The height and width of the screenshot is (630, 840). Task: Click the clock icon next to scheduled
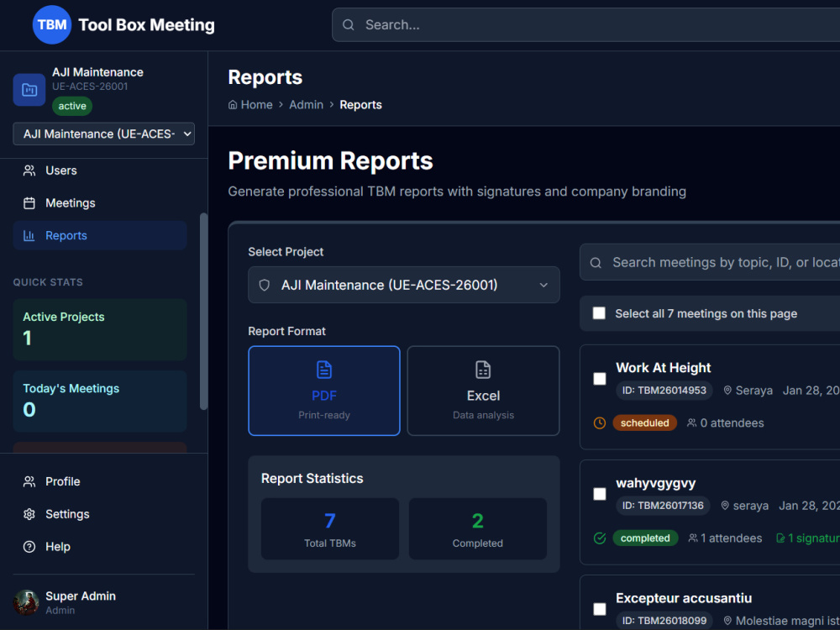(600, 423)
